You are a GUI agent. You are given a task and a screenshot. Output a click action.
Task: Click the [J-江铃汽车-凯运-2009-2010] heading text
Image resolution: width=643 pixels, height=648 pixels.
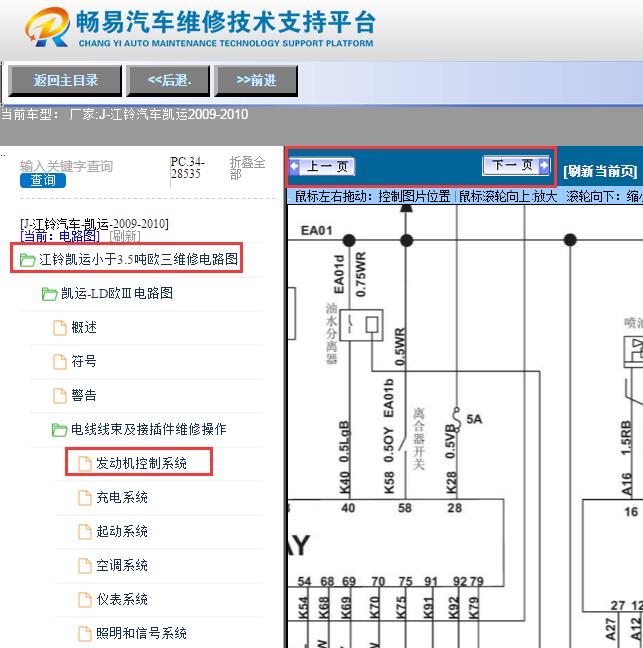coord(95,224)
